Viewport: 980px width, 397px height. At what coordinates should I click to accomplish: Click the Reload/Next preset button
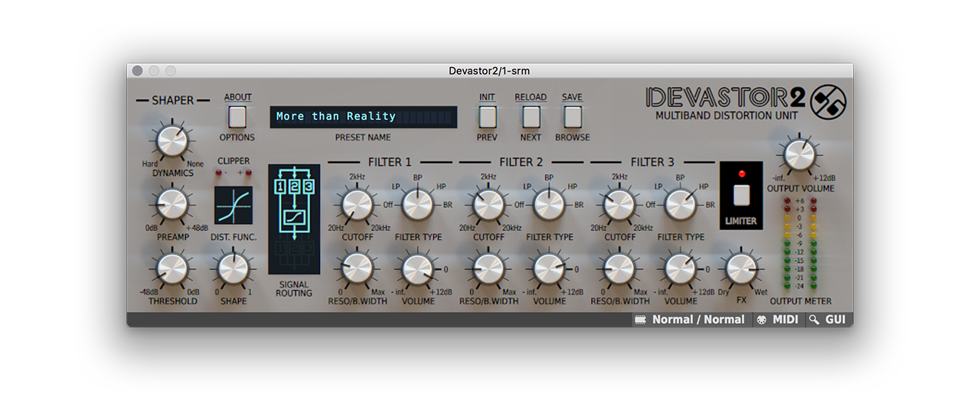531,116
